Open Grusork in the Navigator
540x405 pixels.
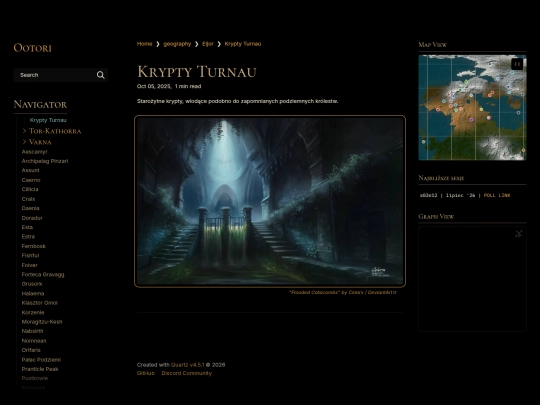pos(32,284)
